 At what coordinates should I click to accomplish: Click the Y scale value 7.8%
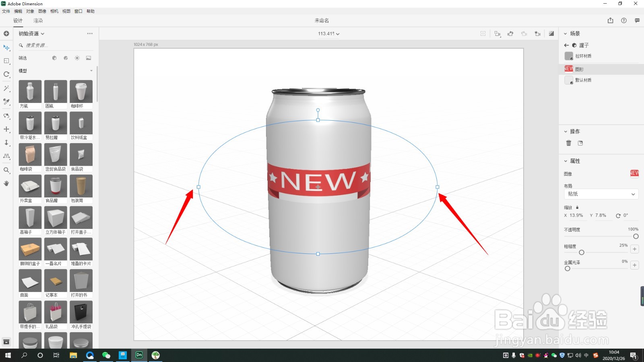coord(601,216)
